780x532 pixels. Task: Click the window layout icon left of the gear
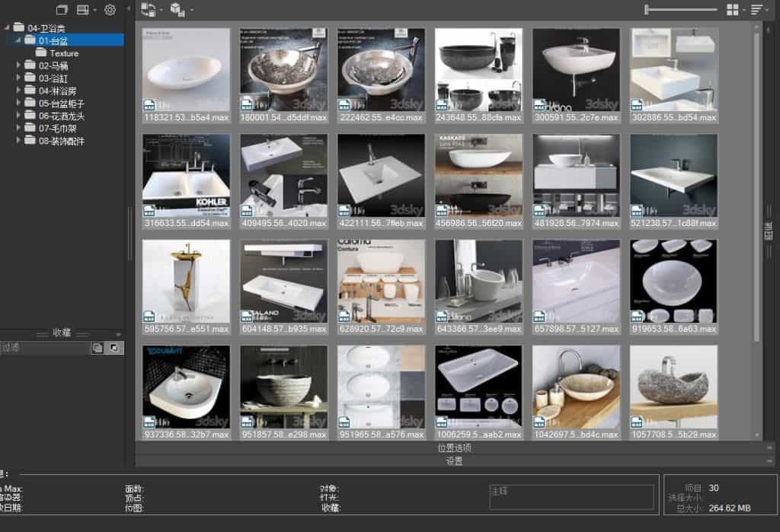[x=83, y=10]
